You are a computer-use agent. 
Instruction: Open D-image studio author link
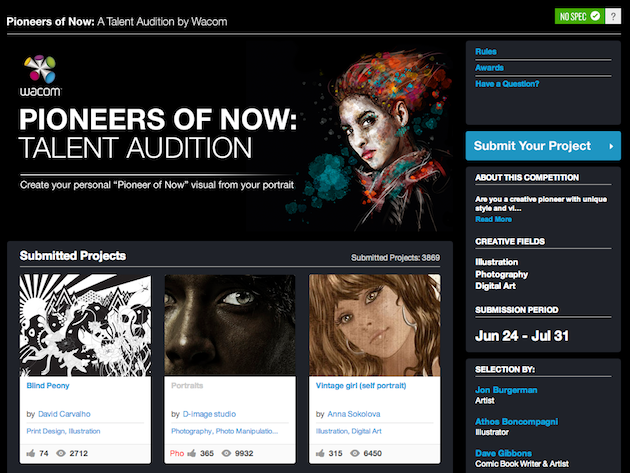tap(209, 414)
